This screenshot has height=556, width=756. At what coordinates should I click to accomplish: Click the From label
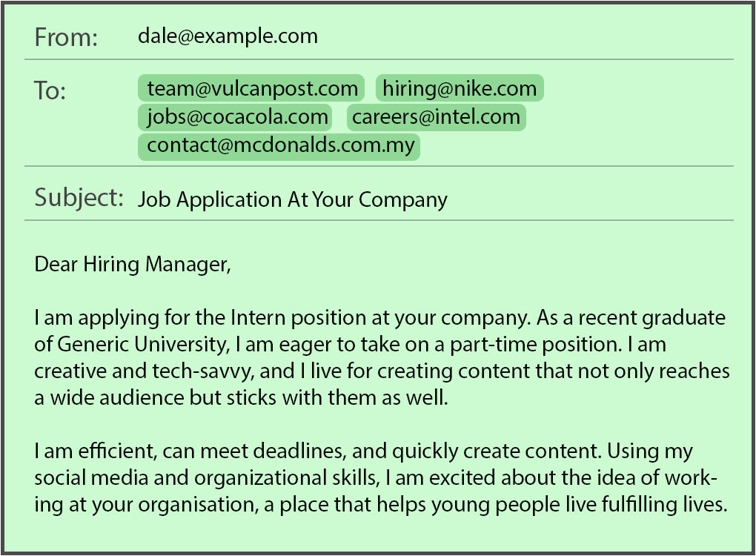[66, 38]
